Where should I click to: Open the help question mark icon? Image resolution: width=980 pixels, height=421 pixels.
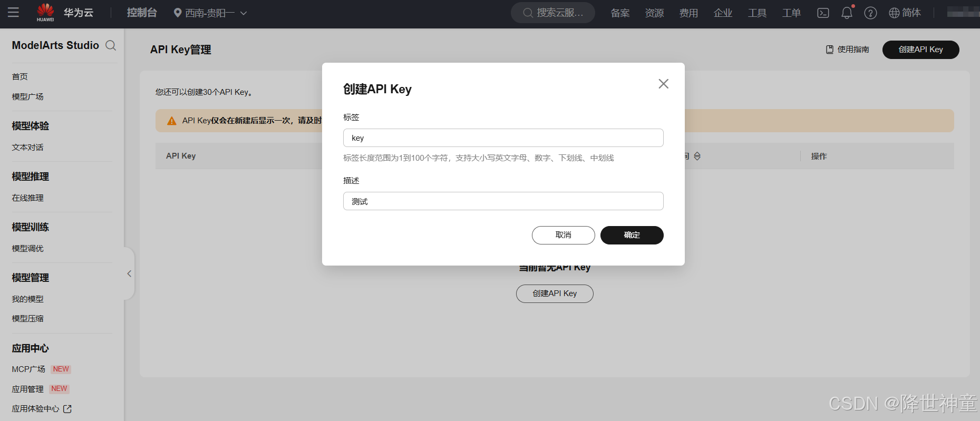[870, 13]
